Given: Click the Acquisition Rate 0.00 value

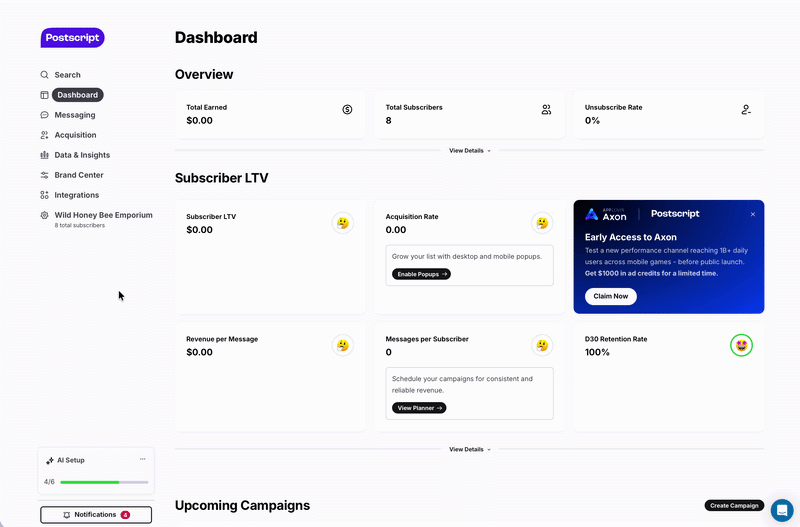Looking at the screenshot, I should [x=396, y=230].
